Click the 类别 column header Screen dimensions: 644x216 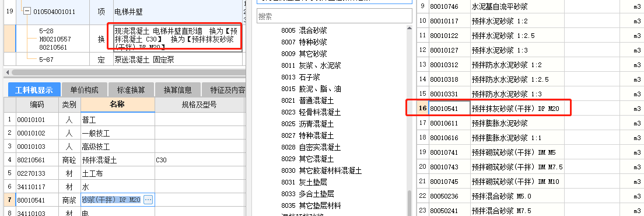69,104
